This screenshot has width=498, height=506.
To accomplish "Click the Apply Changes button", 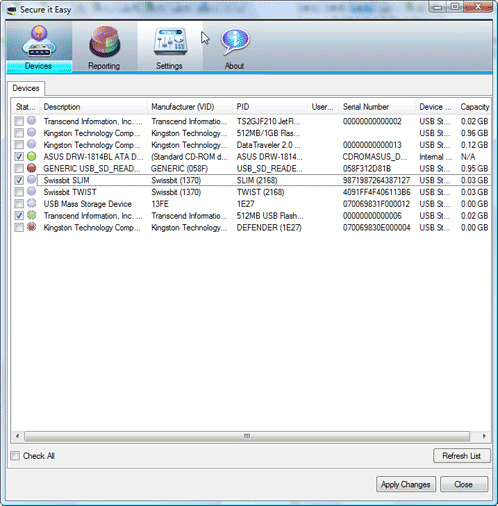I will click(x=406, y=484).
